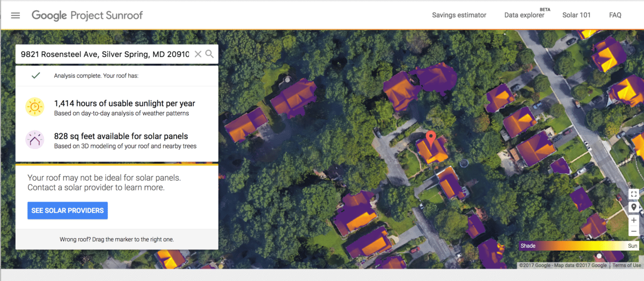The image size is (644, 281).
Task: Open the Savings estimator page
Action: (459, 15)
